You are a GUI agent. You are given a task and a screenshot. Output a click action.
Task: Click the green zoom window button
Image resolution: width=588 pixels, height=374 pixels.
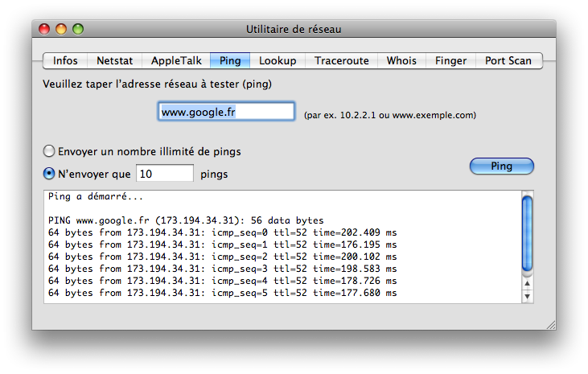[x=78, y=29]
